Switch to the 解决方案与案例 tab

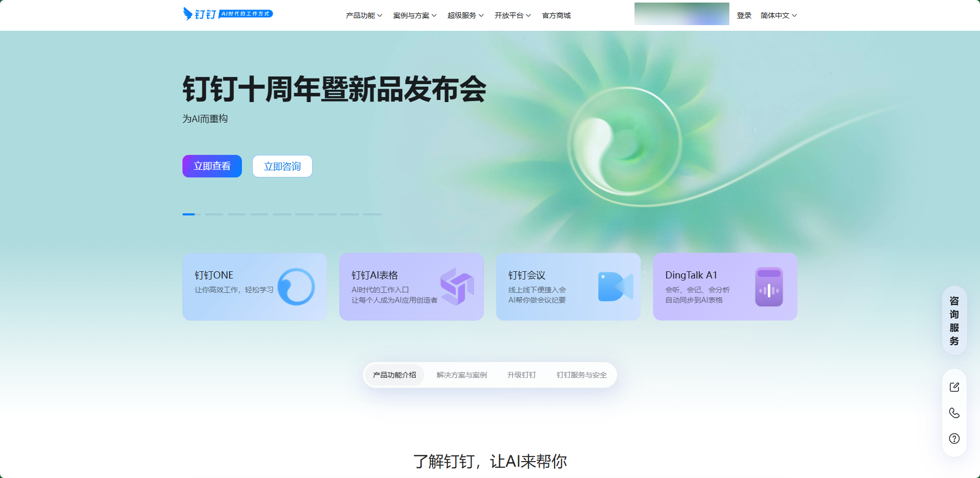[x=461, y=375]
